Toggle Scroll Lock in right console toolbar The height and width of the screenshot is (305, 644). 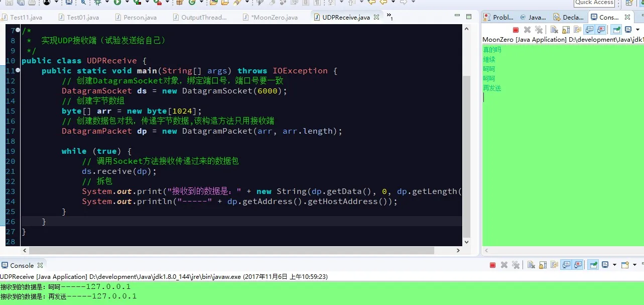[566, 30]
